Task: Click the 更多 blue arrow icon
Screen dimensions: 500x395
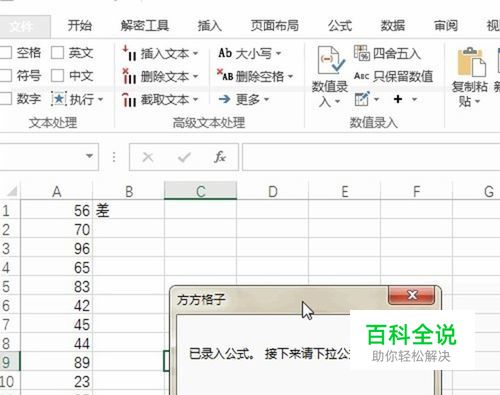Action: (225, 99)
